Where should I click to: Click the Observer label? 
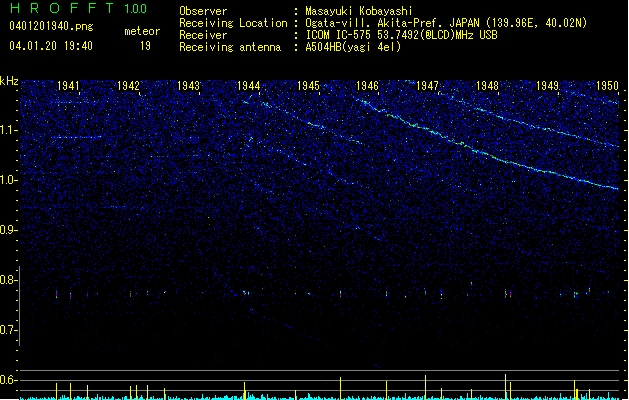tap(203, 11)
